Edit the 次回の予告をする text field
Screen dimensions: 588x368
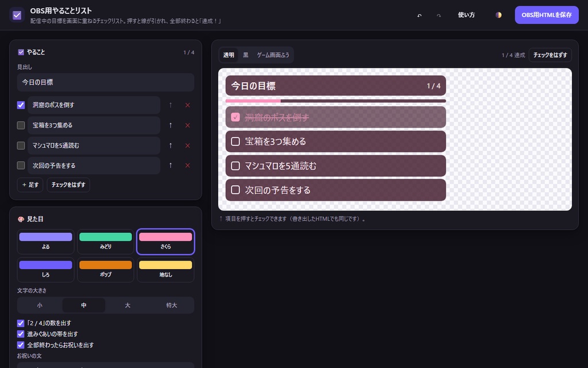point(94,165)
